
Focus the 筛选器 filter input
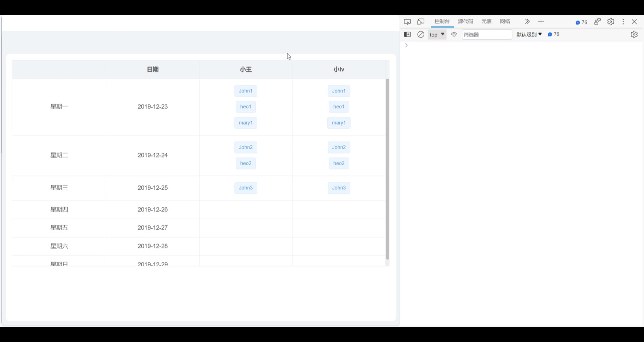486,35
